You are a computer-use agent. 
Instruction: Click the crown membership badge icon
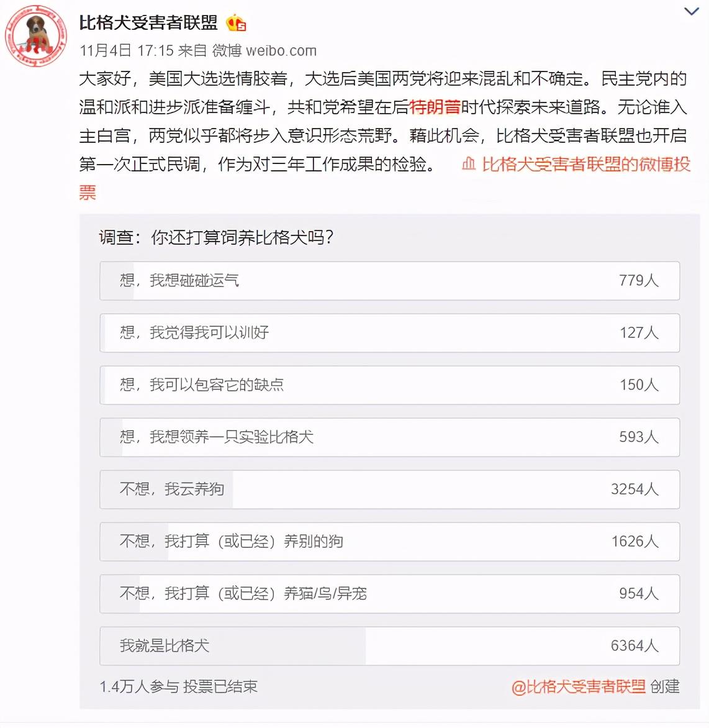(236, 23)
